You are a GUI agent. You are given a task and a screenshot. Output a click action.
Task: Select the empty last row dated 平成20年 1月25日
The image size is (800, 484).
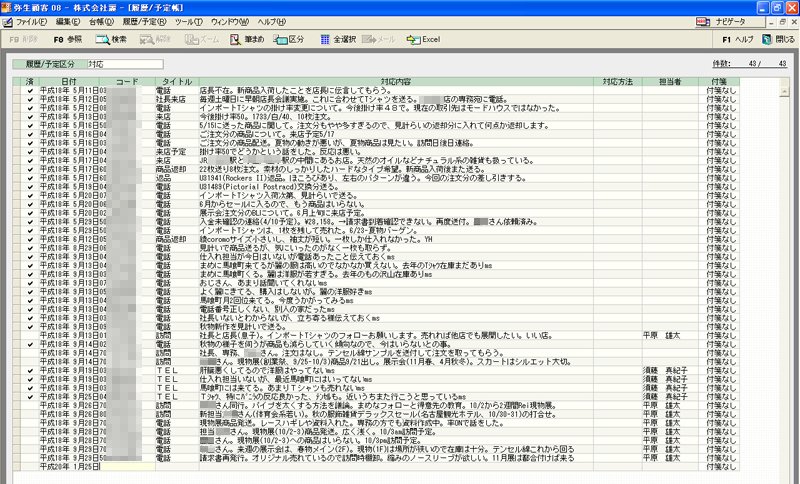tap(376, 467)
